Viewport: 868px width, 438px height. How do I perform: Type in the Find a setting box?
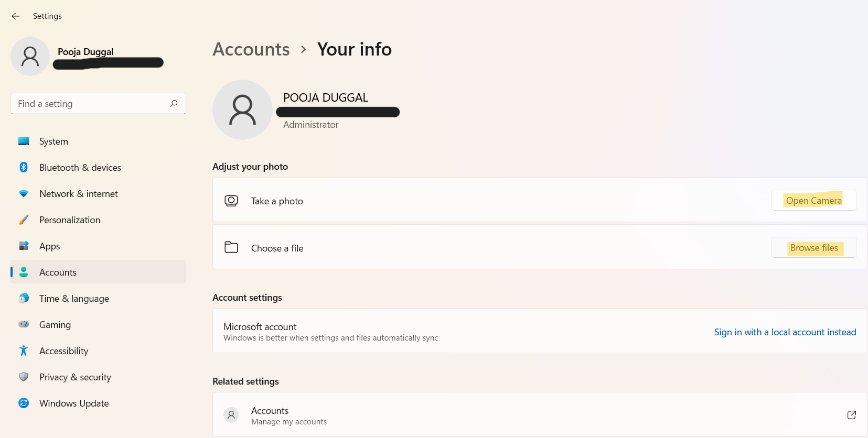coord(92,104)
